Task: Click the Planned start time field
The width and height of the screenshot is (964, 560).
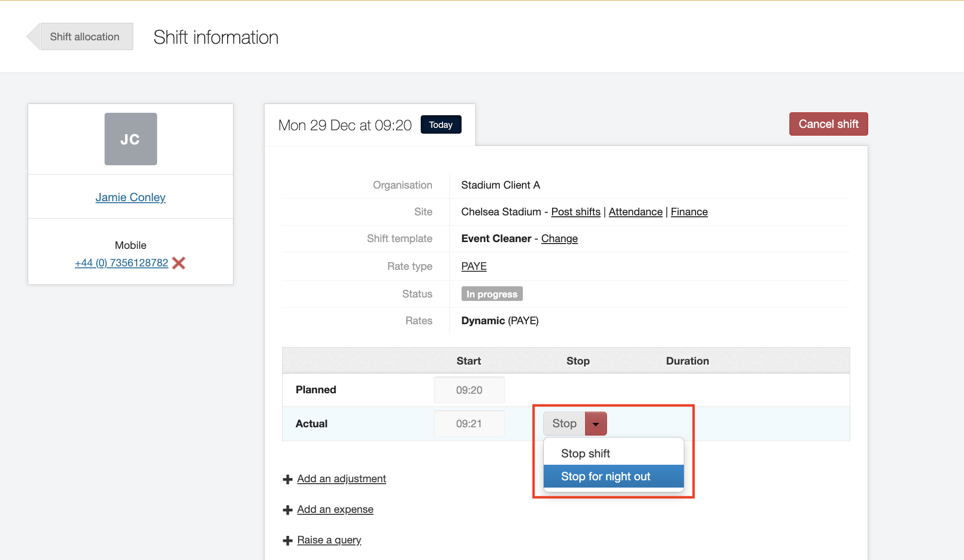Action: [x=469, y=390]
